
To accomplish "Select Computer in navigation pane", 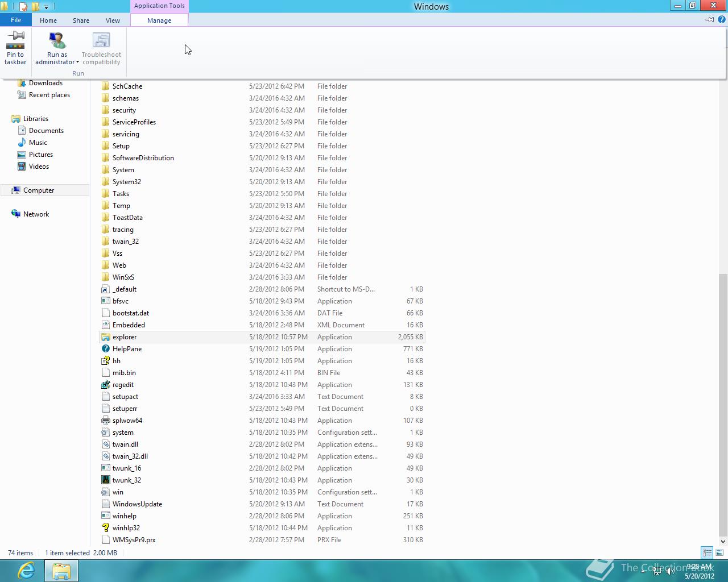I will click(x=44, y=190).
